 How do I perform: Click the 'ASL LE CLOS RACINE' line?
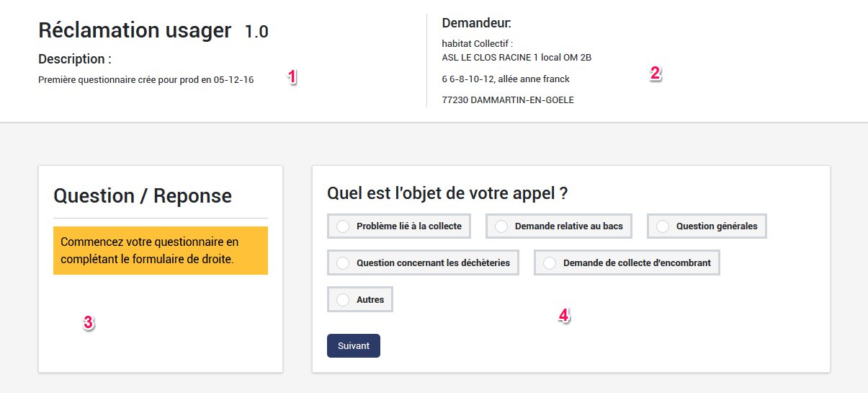click(x=516, y=57)
